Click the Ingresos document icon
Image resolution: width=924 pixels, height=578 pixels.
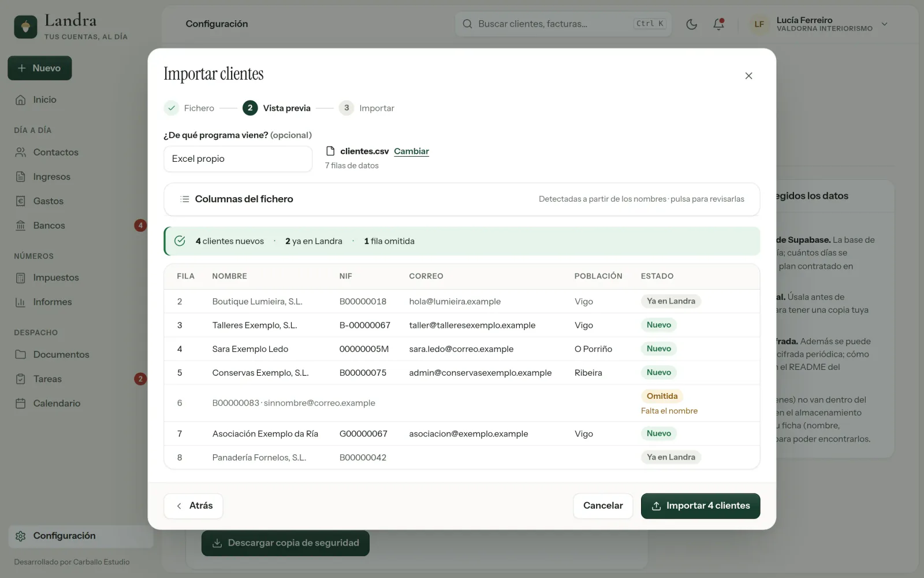pyautogui.click(x=21, y=177)
